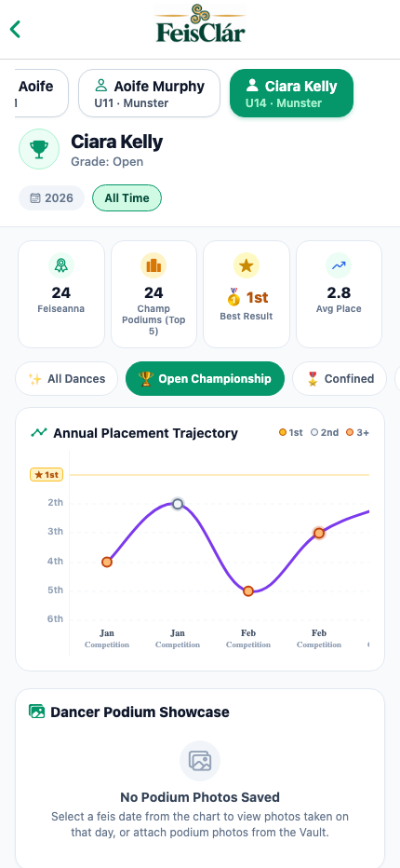Click the 6th axis label on chart
The image size is (400, 868).
[x=55, y=619]
